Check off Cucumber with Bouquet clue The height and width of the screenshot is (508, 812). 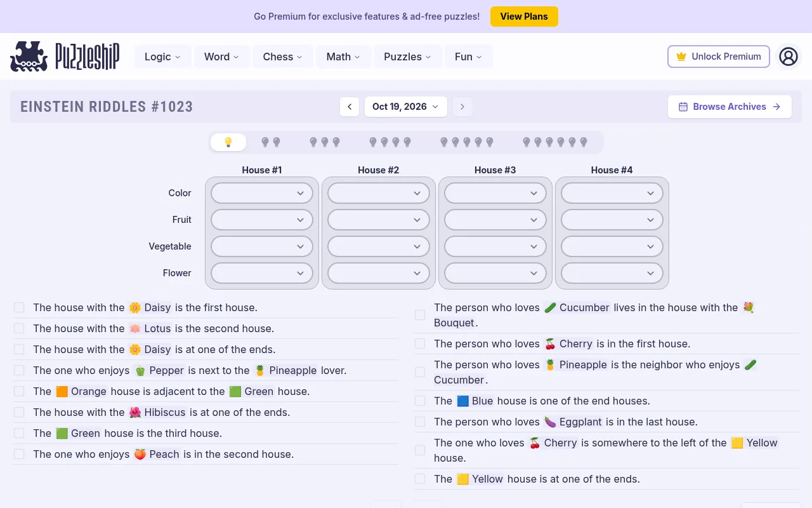[x=420, y=315]
